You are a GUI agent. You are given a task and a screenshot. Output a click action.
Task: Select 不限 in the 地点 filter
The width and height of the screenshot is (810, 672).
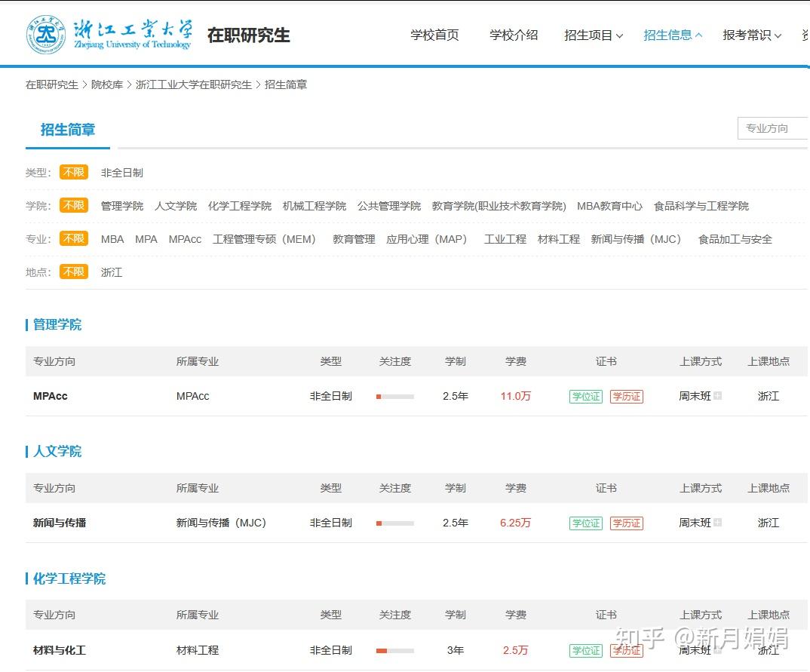coord(74,272)
